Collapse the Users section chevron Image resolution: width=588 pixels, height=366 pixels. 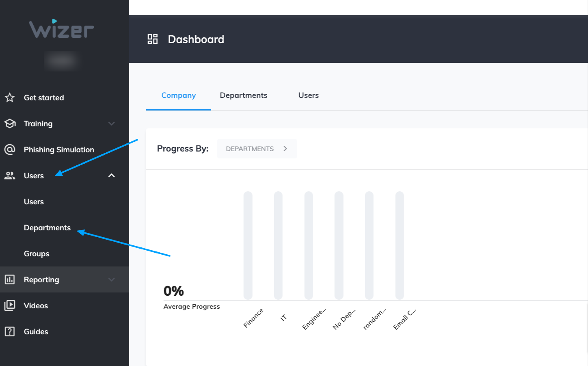[111, 175]
